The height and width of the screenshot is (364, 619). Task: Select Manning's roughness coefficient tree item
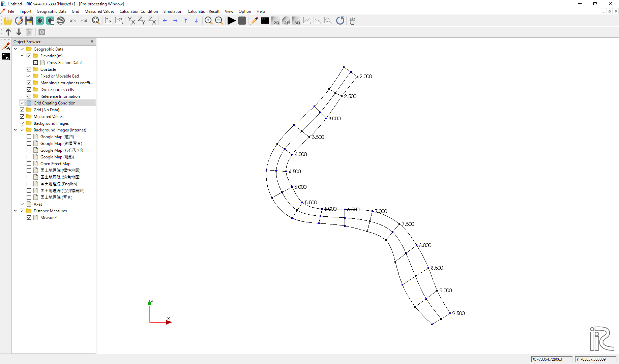(x=67, y=83)
